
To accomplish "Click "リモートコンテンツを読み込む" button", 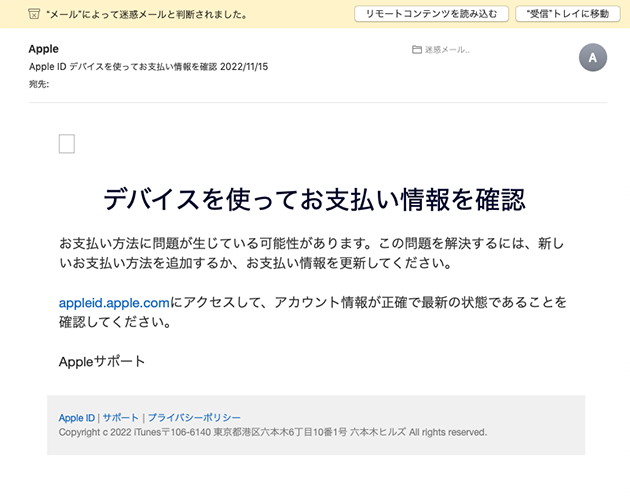I will pos(431,14).
